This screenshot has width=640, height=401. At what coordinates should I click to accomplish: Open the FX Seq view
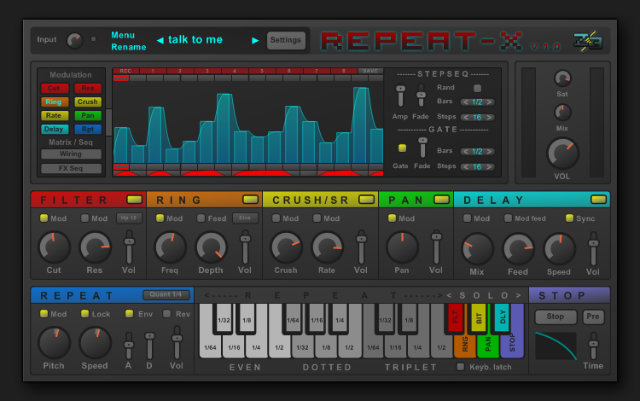71,168
